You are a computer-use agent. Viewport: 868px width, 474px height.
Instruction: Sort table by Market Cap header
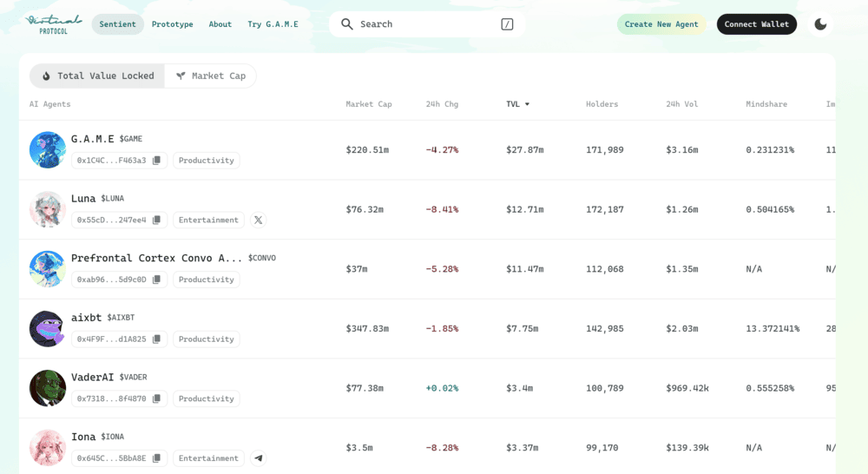(x=368, y=104)
